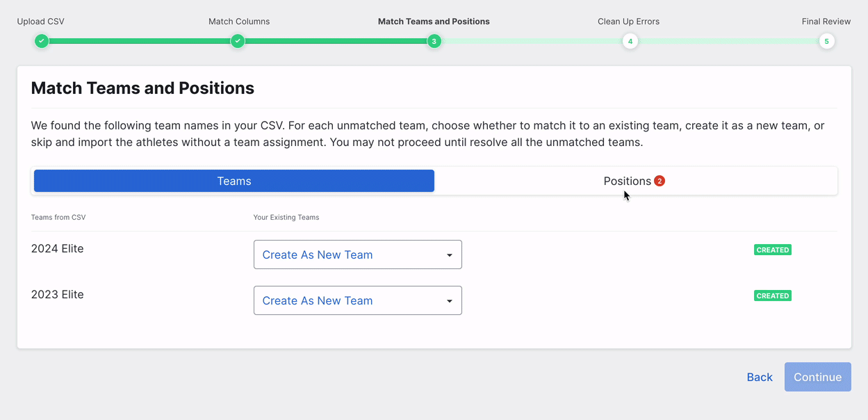Image resolution: width=868 pixels, height=420 pixels.
Task: Click the Match Columns step label
Action: tap(239, 22)
